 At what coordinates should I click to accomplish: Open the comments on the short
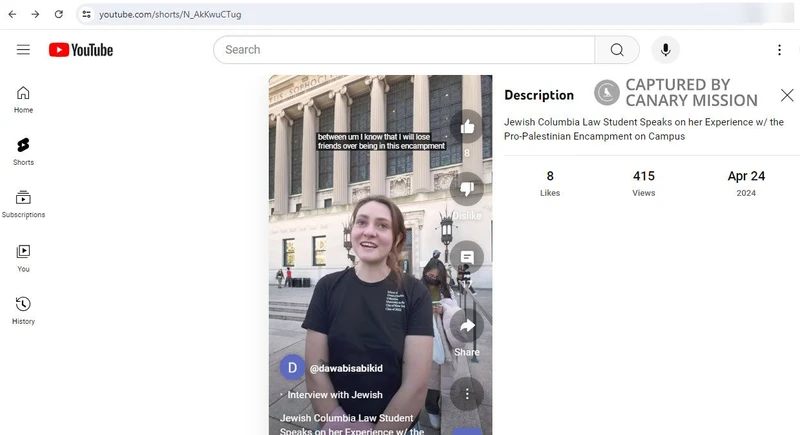click(x=466, y=257)
